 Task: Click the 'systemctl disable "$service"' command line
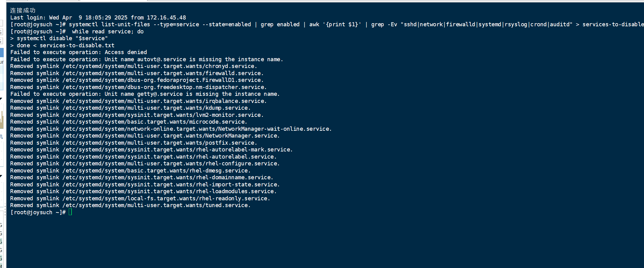click(59, 38)
